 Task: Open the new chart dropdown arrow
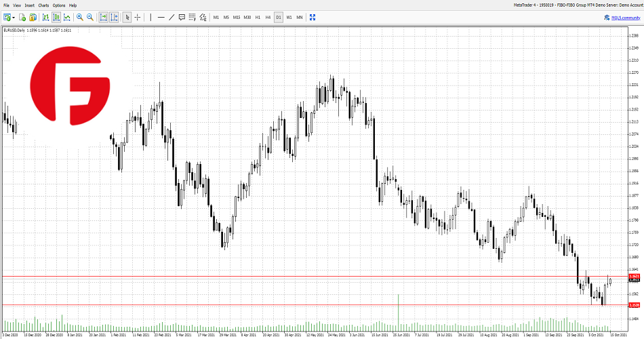point(14,17)
